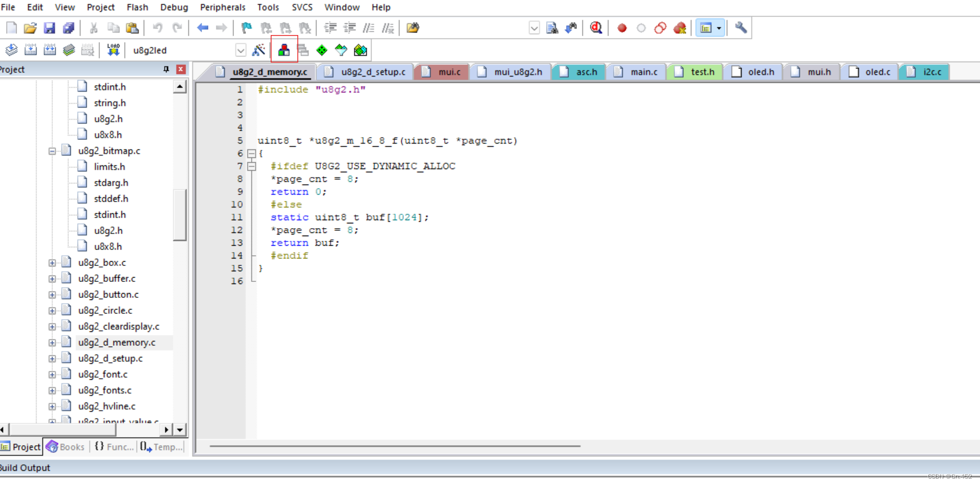This screenshot has width=980, height=484.
Task: Click the Find icon next to the search box
Action: [x=552, y=28]
